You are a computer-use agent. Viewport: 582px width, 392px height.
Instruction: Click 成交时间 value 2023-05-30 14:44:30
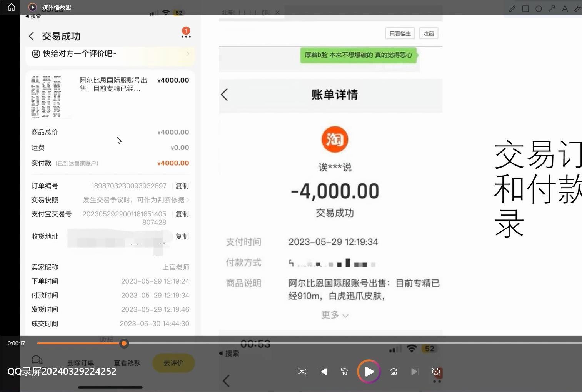click(x=155, y=324)
